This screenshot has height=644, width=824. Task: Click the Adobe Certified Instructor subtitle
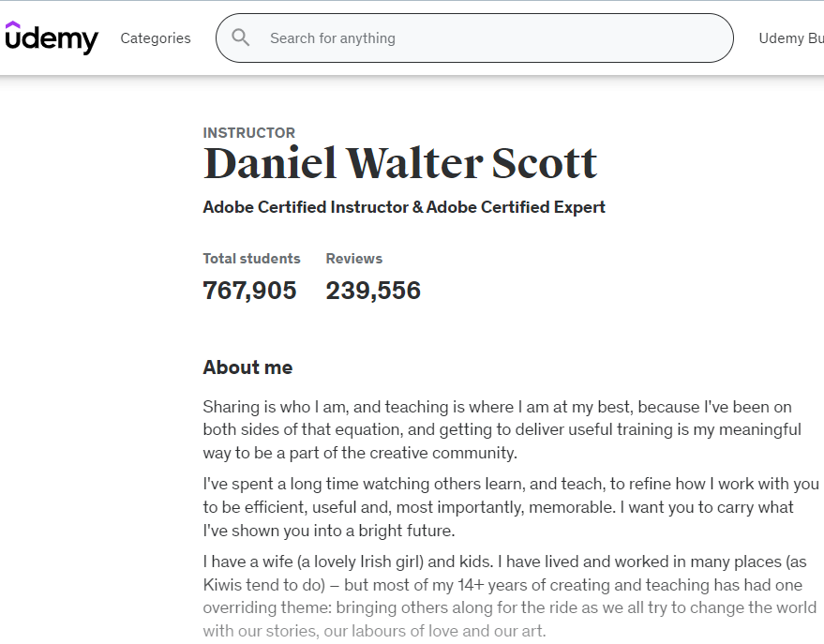tap(404, 207)
